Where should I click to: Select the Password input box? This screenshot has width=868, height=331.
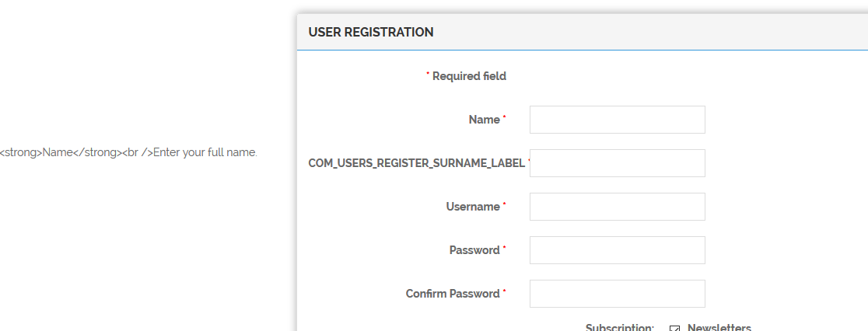[x=617, y=250]
